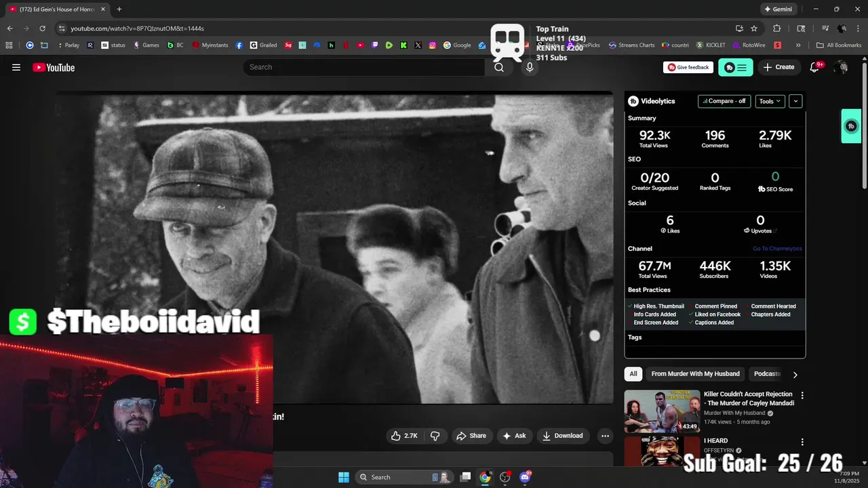Open the Streams Charts bookmark

click(x=632, y=45)
